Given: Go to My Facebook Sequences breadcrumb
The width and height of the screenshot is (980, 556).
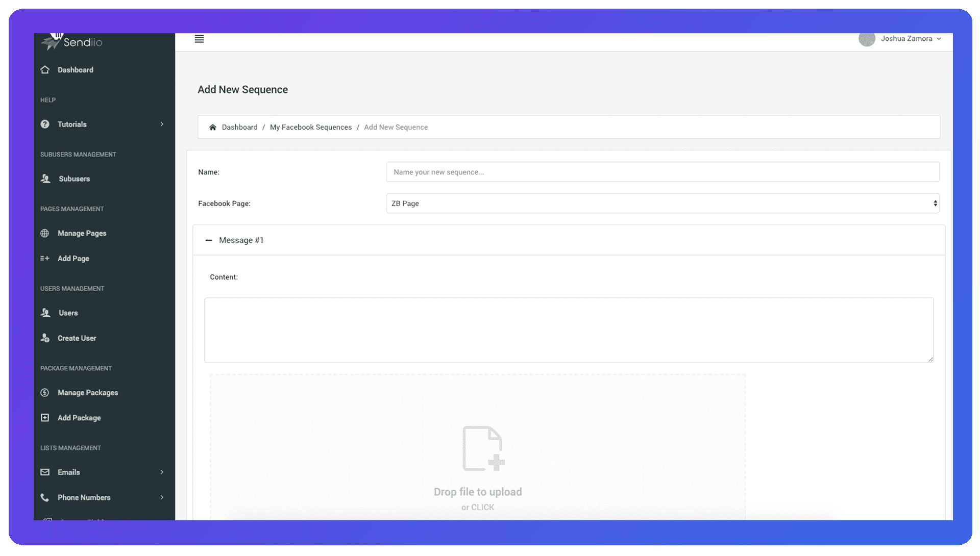Looking at the screenshot, I should point(310,128).
